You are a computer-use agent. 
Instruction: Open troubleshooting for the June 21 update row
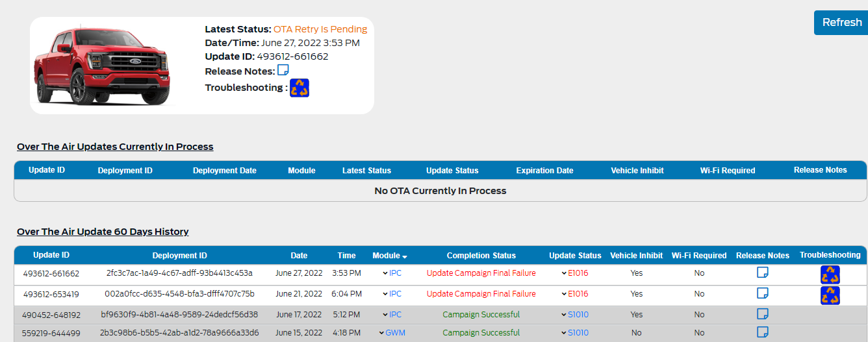[x=830, y=295]
